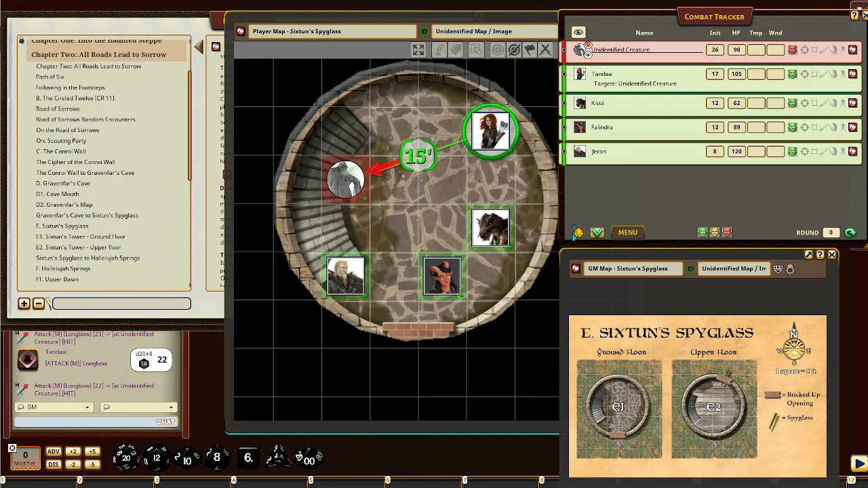Open 'D. Gravenfar's Cave' story entry
The width and height of the screenshot is (868, 488).
tap(63, 183)
